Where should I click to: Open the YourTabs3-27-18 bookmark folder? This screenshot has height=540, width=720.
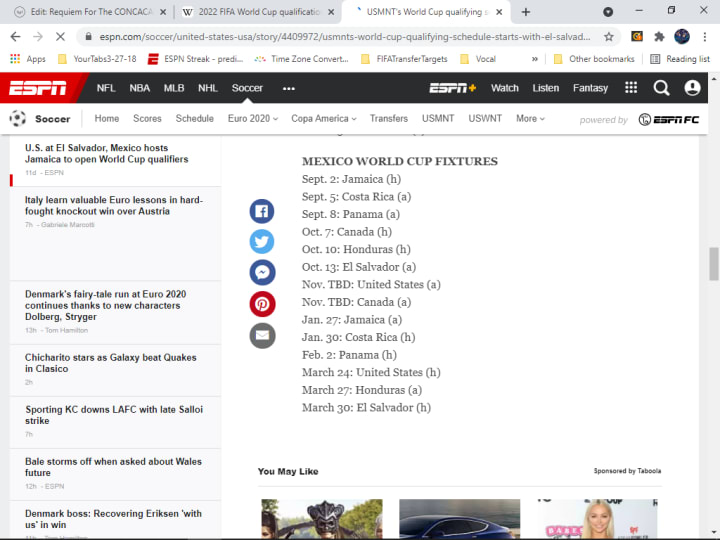point(97,59)
